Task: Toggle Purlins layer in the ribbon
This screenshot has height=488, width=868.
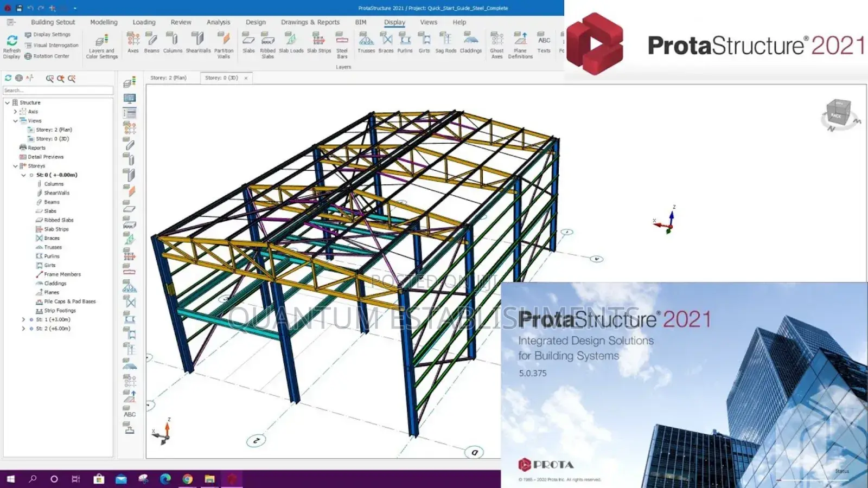Action: pos(405,43)
